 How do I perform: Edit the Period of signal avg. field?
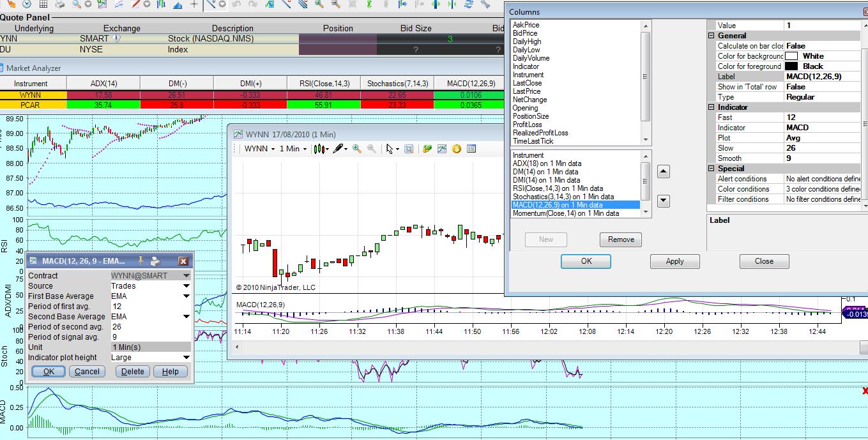(151, 337)
